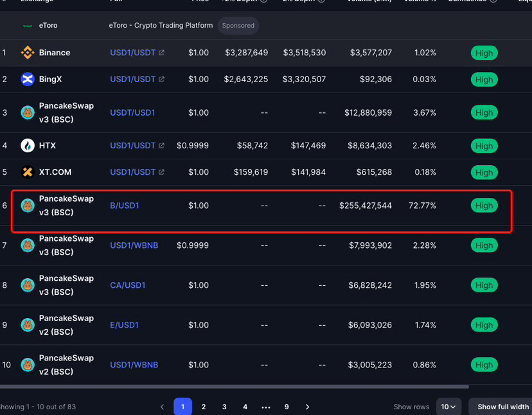The height and width of the screenshot is (415, 532).
Task: Click the HTX exchange logo icon
Action: 28,146
